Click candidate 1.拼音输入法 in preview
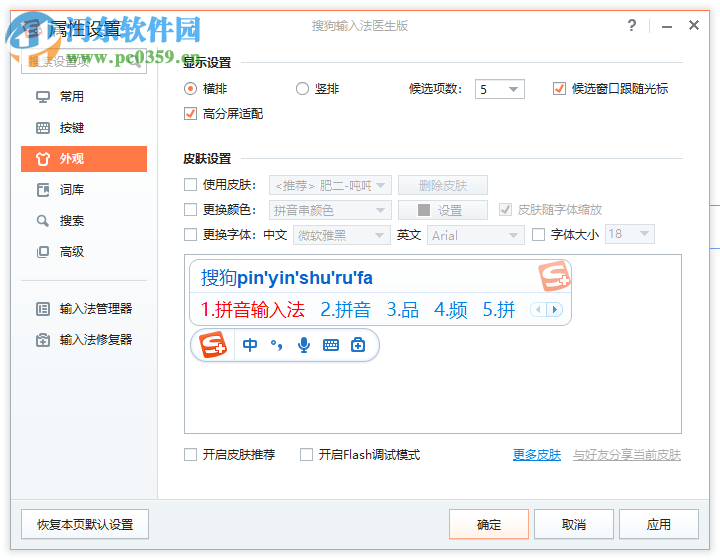Screen dimensions: 720x560 click(x=253, y=310)
